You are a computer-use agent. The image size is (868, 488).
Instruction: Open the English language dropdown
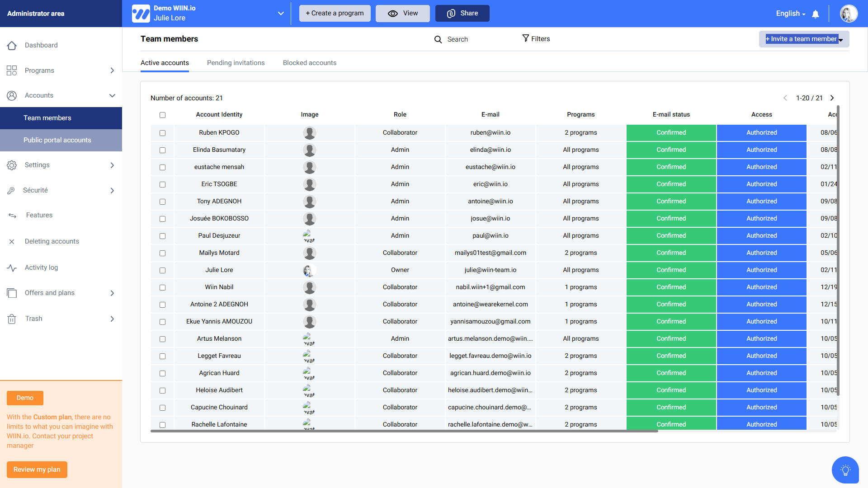(x=790, y=14)
